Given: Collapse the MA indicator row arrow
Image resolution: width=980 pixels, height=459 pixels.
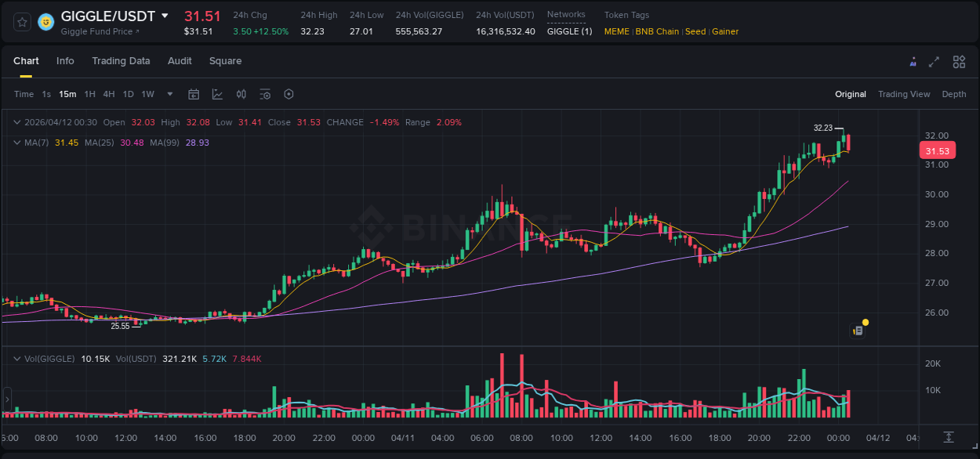Looking at the screenshot, I should click(16, 143).
